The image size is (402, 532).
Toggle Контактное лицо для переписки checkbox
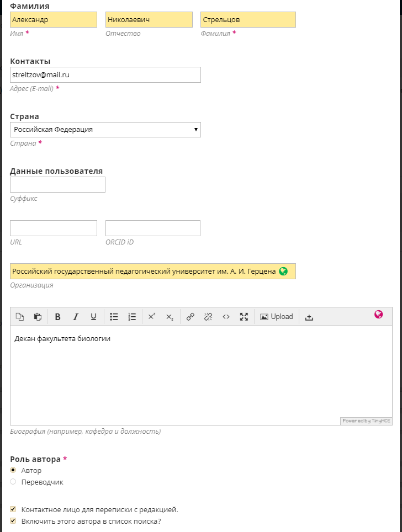click(x=13, y=509)
